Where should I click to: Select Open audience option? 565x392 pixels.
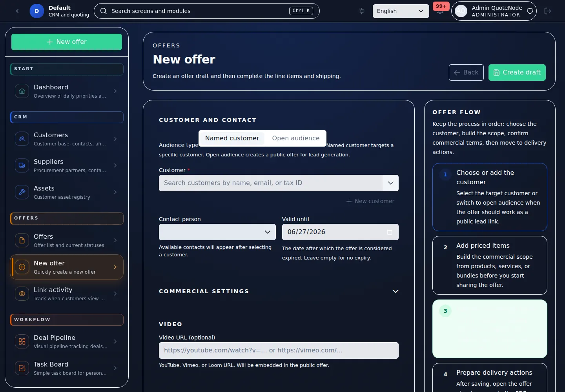[296, 138]
